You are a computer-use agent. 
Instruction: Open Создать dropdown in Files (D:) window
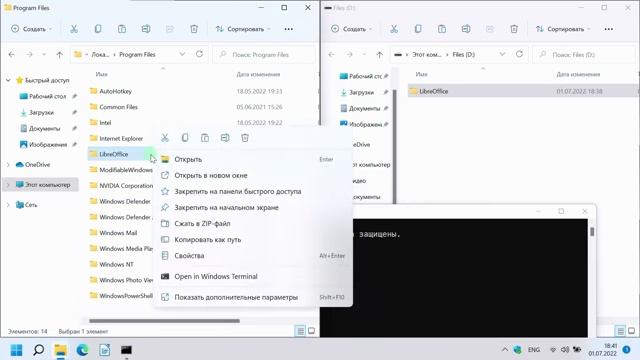[x=352, y=29]
